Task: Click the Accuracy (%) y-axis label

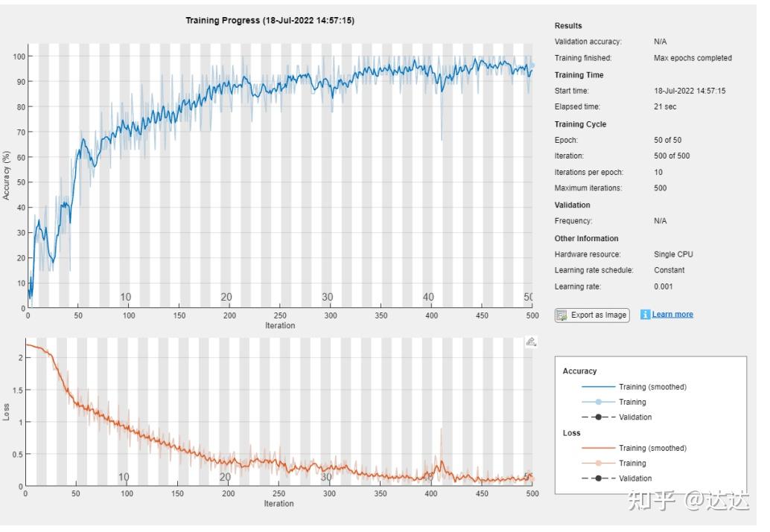Action: point(7,176)
